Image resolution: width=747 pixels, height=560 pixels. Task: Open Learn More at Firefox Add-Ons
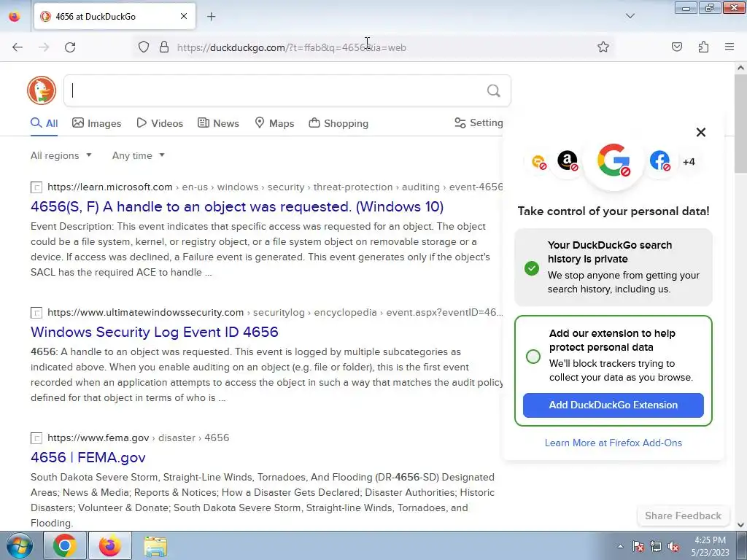pos(613,443)
